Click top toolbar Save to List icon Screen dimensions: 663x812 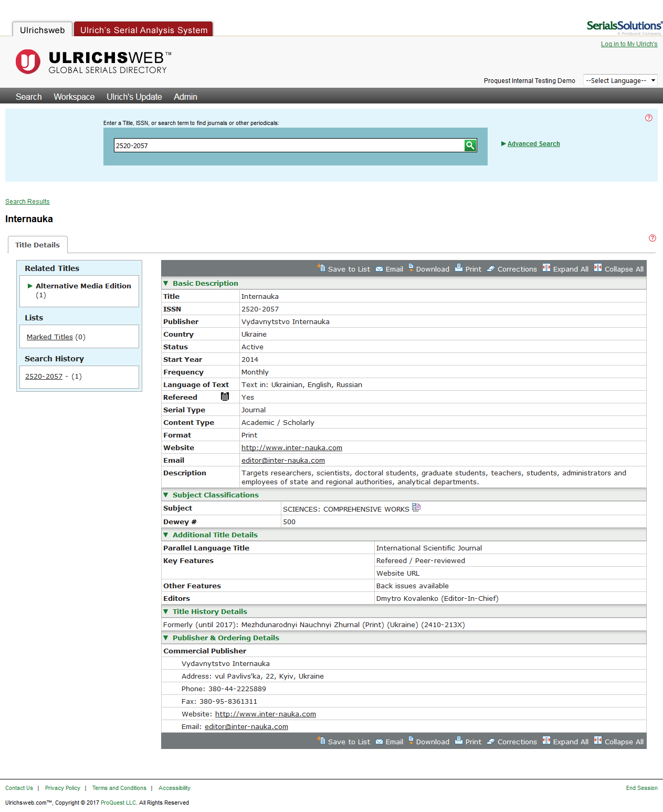pyautogui.click(x=321, y=268)
